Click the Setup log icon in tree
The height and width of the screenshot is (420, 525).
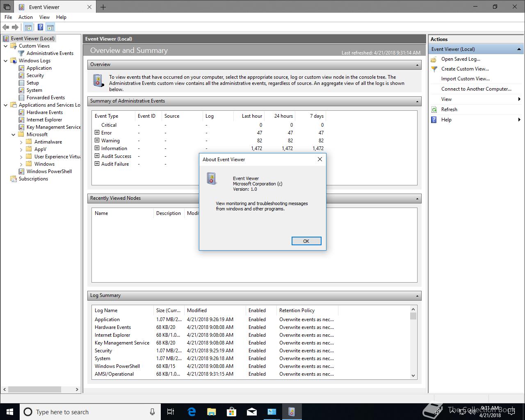(x=21, y=83)
